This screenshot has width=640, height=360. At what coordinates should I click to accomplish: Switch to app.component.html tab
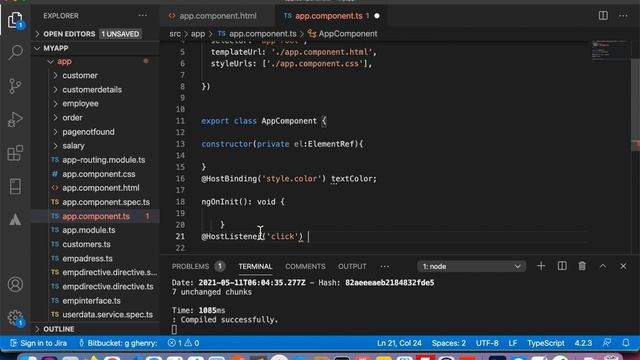click(218, 16)
